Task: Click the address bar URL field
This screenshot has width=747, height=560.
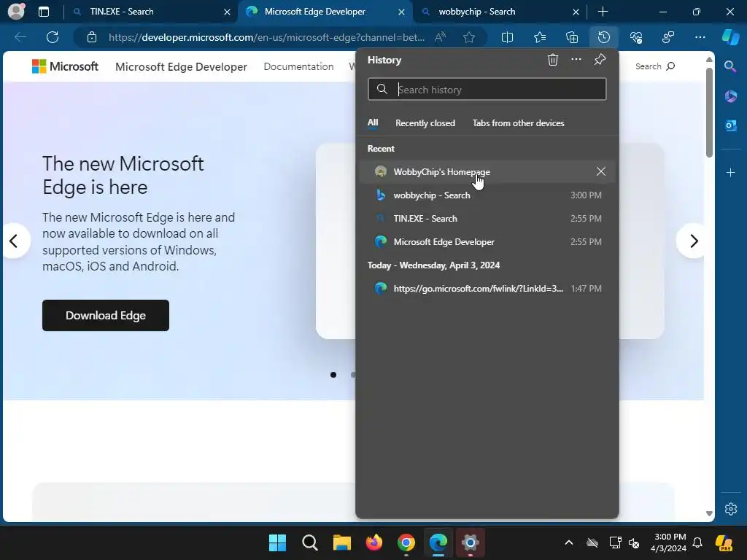Action: (x=266, y=37)
